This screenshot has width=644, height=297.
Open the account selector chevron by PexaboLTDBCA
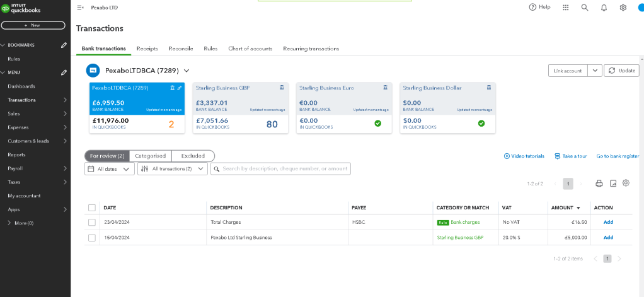187,71
